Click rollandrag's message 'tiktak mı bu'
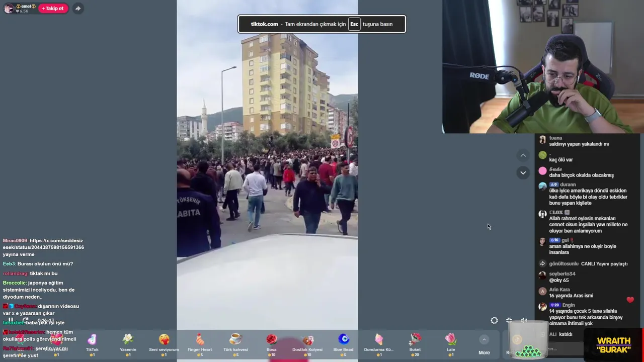The height and width of the screenshot is (362, 644). point(44,274)
